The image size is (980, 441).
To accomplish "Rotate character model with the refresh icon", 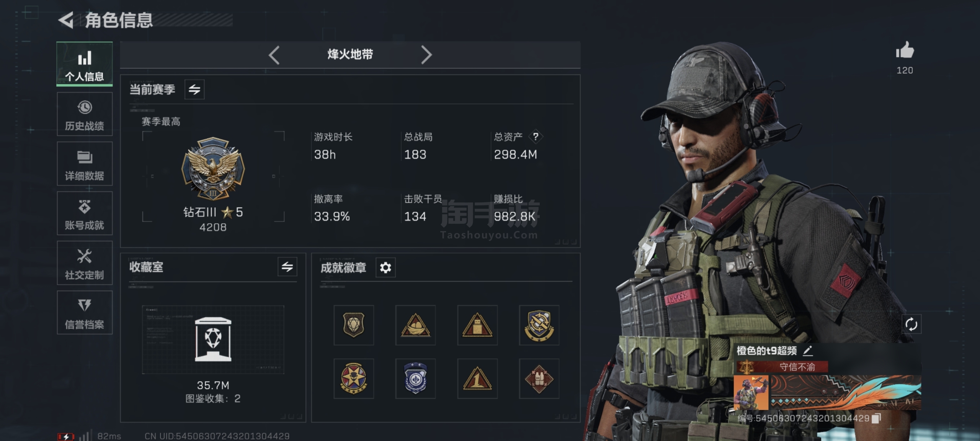I will point(911,325).
